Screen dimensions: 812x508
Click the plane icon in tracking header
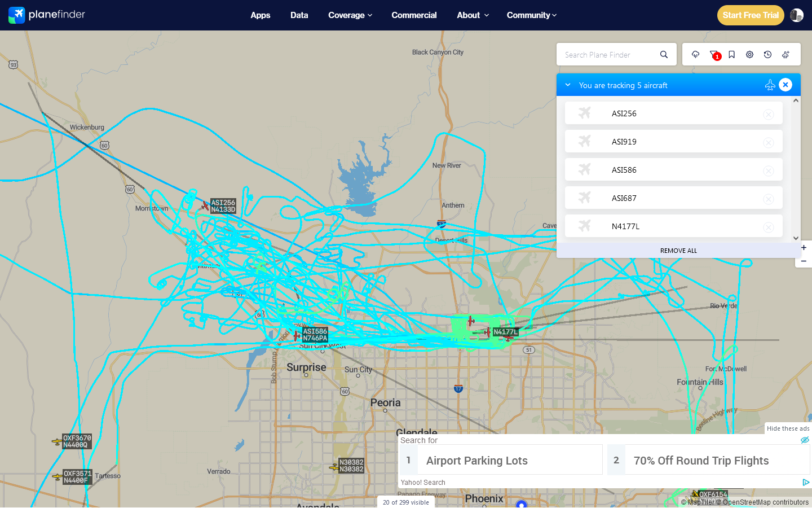tap(770, 85)
